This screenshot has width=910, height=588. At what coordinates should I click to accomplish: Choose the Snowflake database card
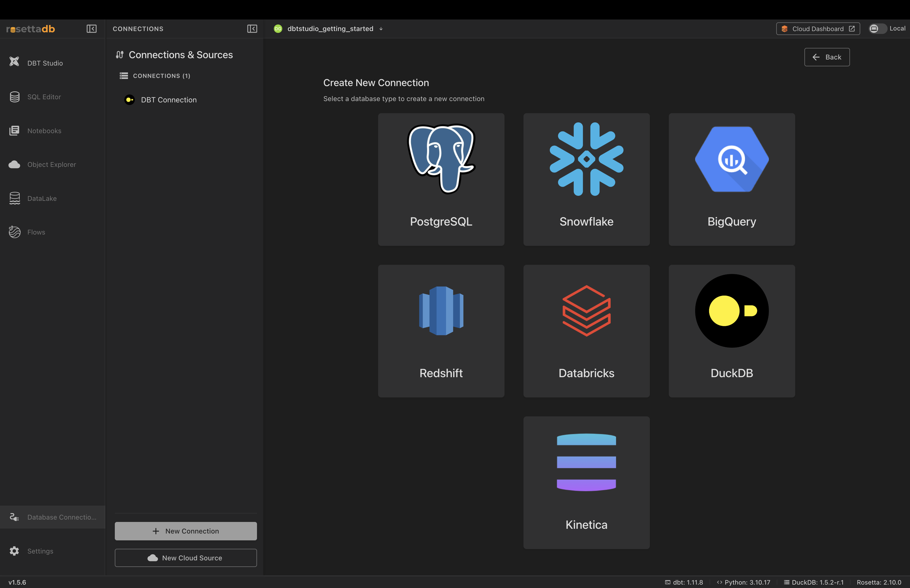click(587, 180)
